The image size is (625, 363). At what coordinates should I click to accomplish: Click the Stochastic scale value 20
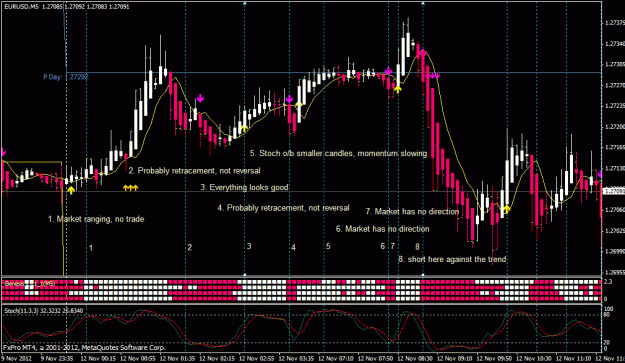click(x=607, y=343)
